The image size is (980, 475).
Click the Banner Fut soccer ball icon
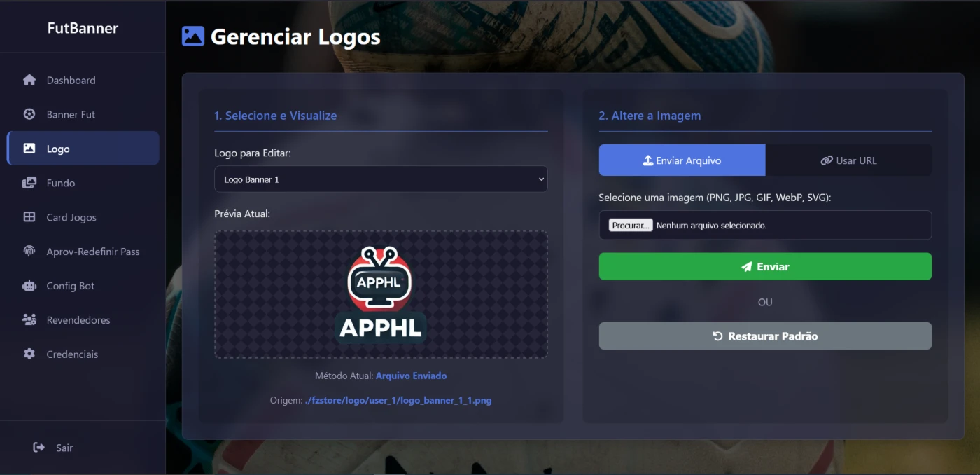coord(29,114)
